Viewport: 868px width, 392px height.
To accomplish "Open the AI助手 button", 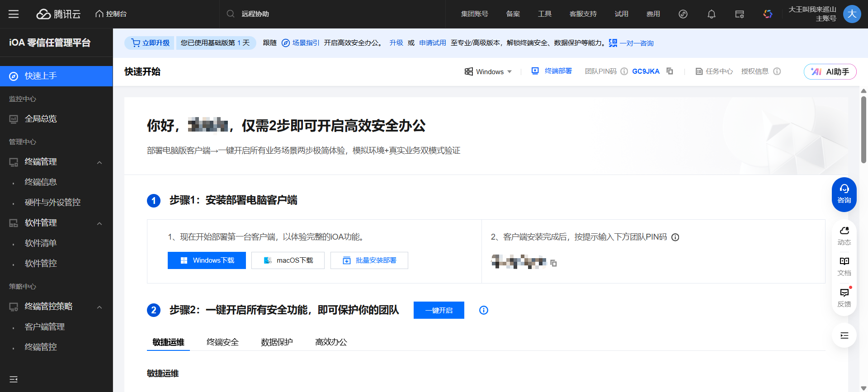I will [x=830, y=71].
